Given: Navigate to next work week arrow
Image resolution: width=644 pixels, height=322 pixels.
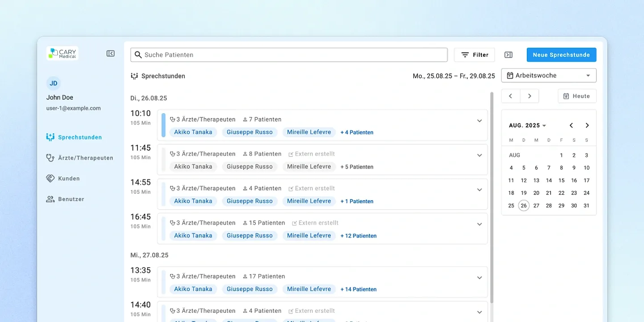Looking at the screenshot, I should 530,96.
